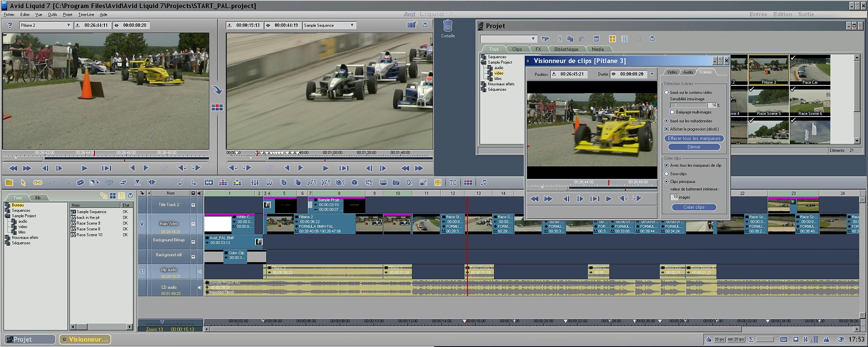Screen dimensions: 868x347
Task: Enable 'Balayage multi-images' checkbox
Action: (672, 112)
